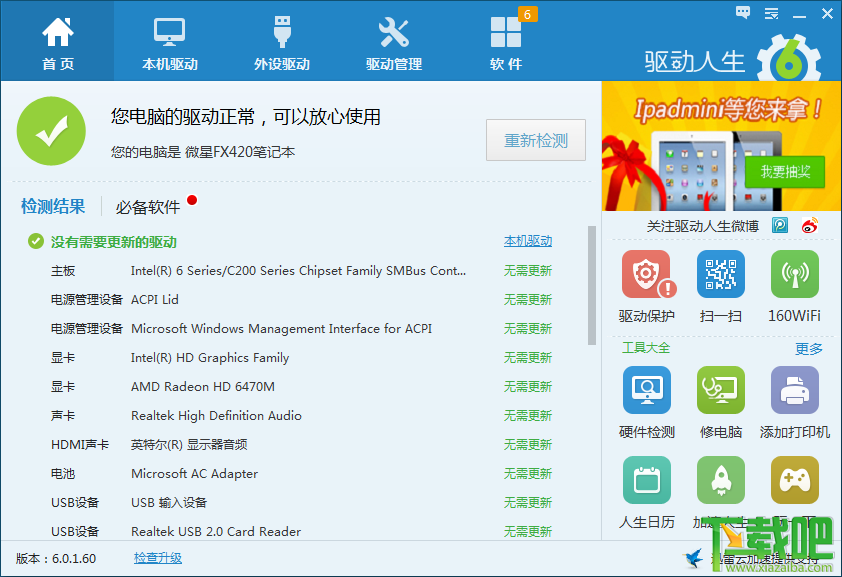Select the 检测结果 tab
The height and width of the screenshot is (577, 842).
point(53,206)
